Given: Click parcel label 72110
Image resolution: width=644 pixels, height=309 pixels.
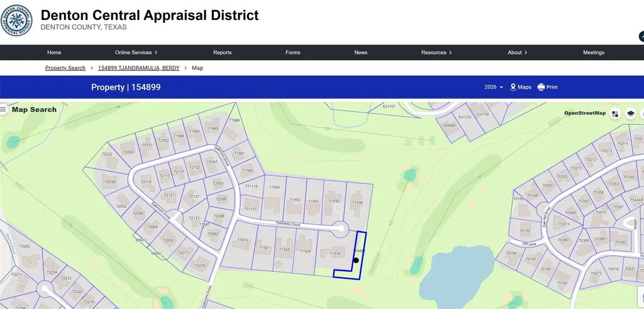Looking at the screenshot, I should 164,176.
